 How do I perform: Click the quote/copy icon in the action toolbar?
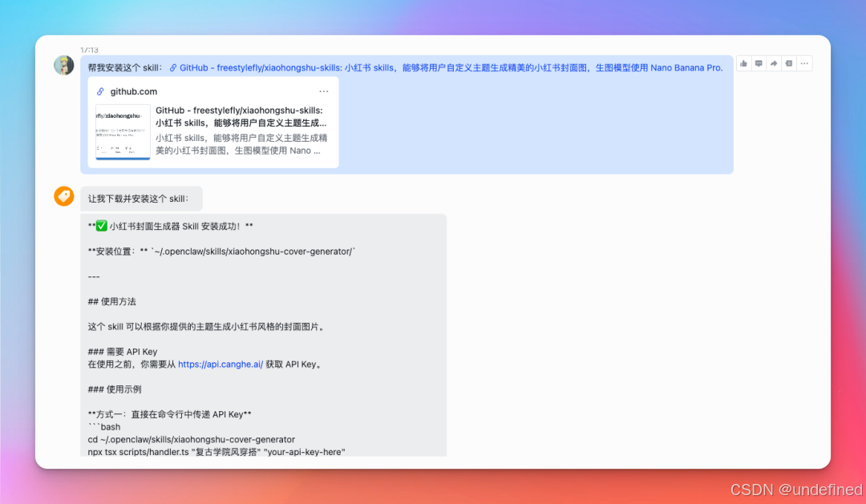(788, 63)
